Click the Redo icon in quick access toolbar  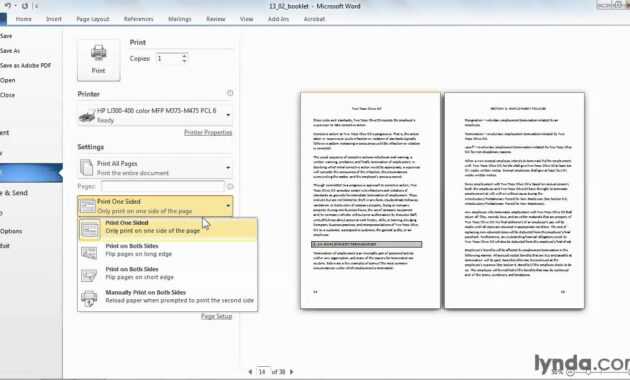coord(25,6)
